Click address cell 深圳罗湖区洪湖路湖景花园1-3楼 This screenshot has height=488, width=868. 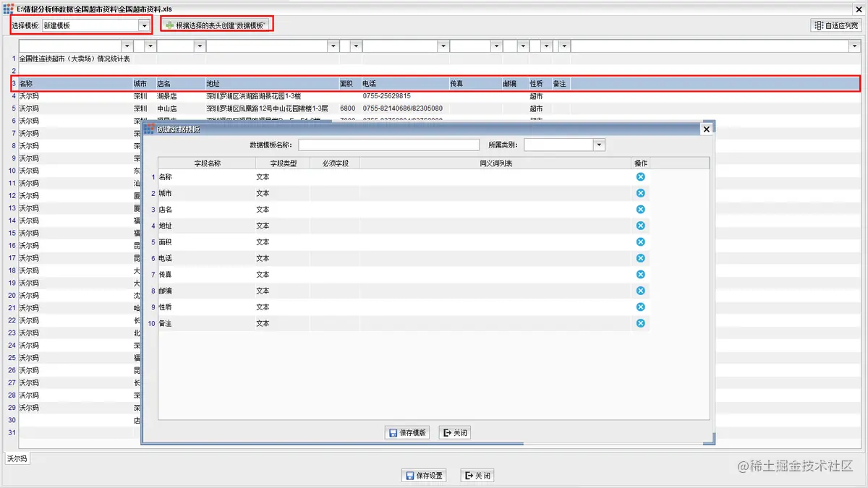point(253,96)
